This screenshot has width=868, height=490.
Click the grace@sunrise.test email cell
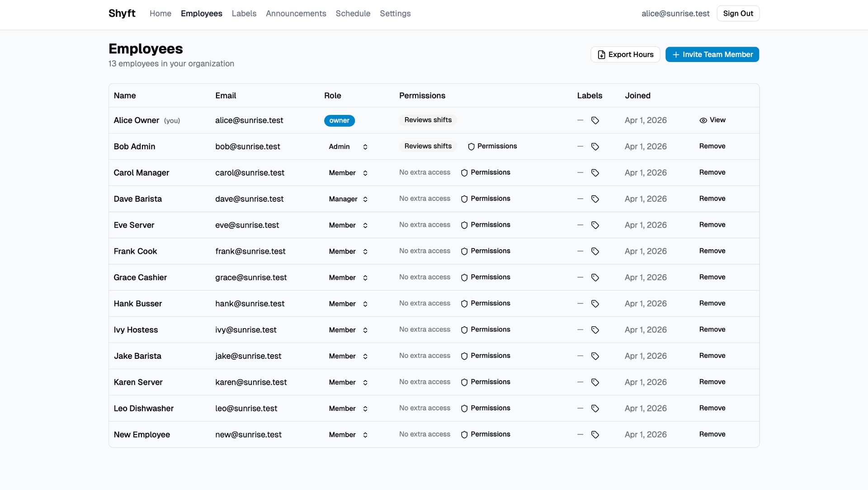(x=251, y=277)
